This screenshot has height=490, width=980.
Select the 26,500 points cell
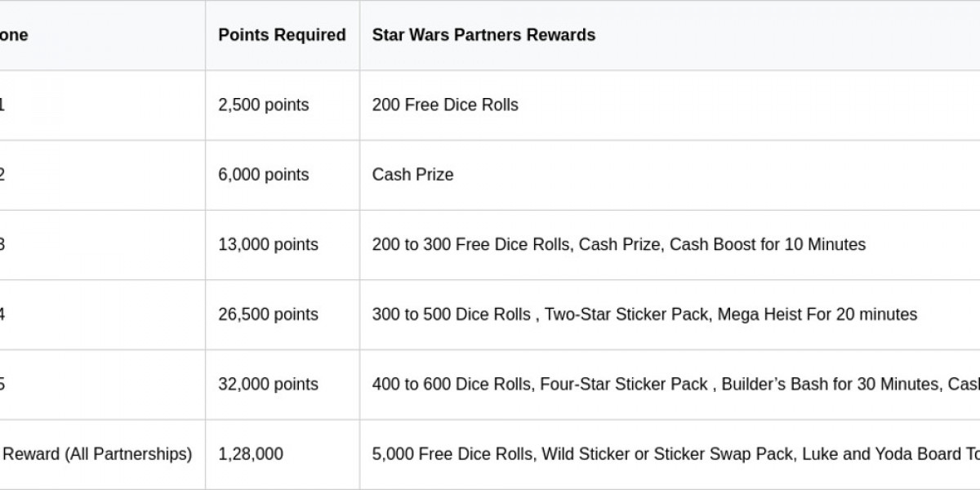click(x=268, y=314)
